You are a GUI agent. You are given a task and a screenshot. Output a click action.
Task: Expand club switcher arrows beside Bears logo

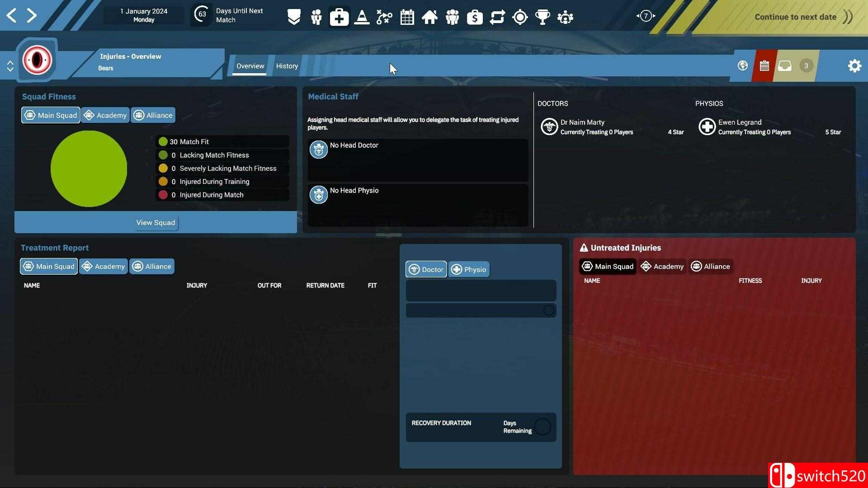coord(10,66)
